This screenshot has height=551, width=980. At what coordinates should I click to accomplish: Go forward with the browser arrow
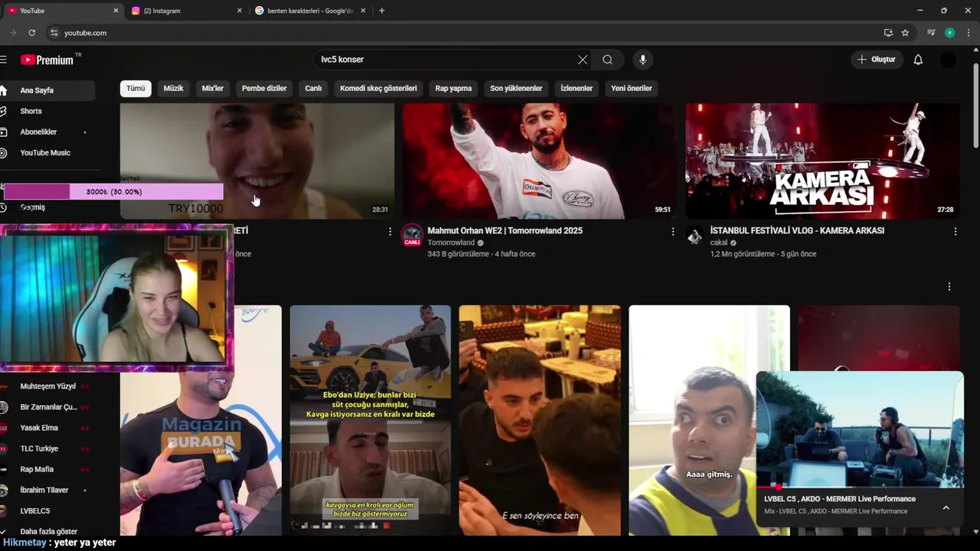(x=12, y=33)
